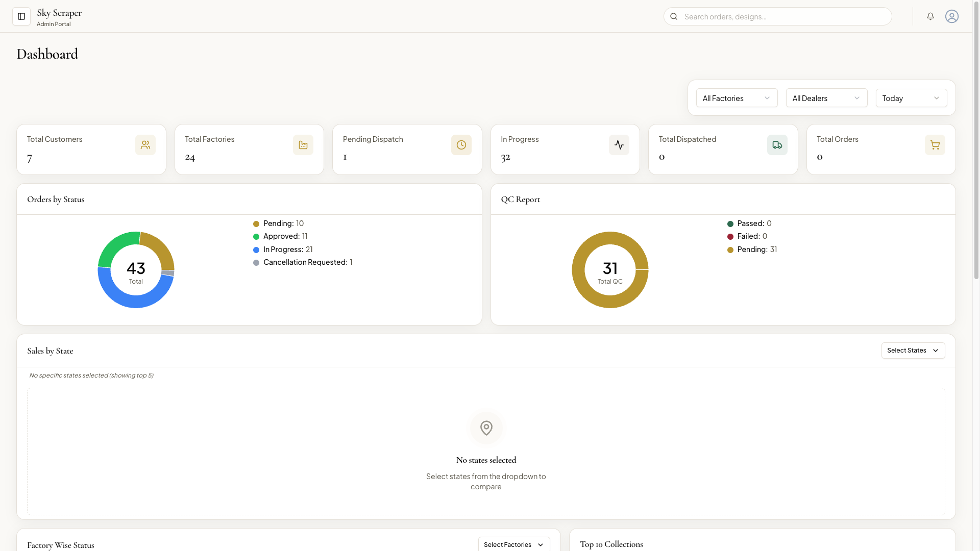This screenshot has height=551, width=980.
Task: Click the "Select states from the dropdown" hint
Action: point(486,482)
